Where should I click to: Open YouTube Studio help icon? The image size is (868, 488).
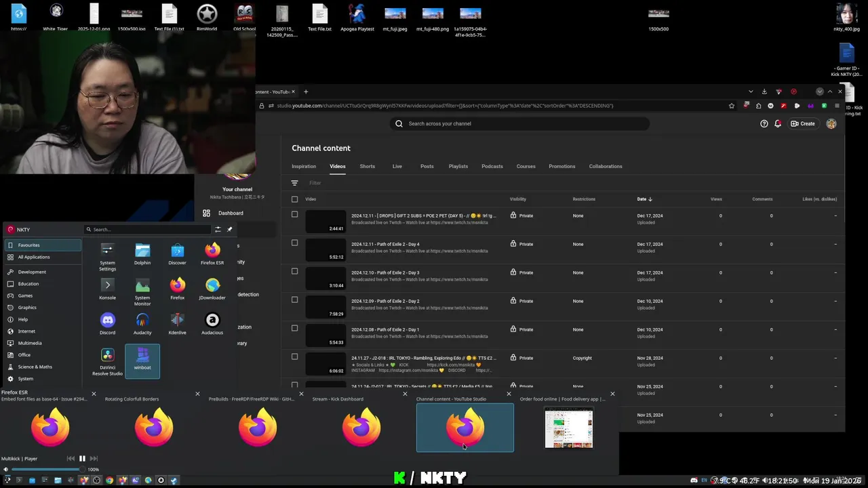click(764, 123)
